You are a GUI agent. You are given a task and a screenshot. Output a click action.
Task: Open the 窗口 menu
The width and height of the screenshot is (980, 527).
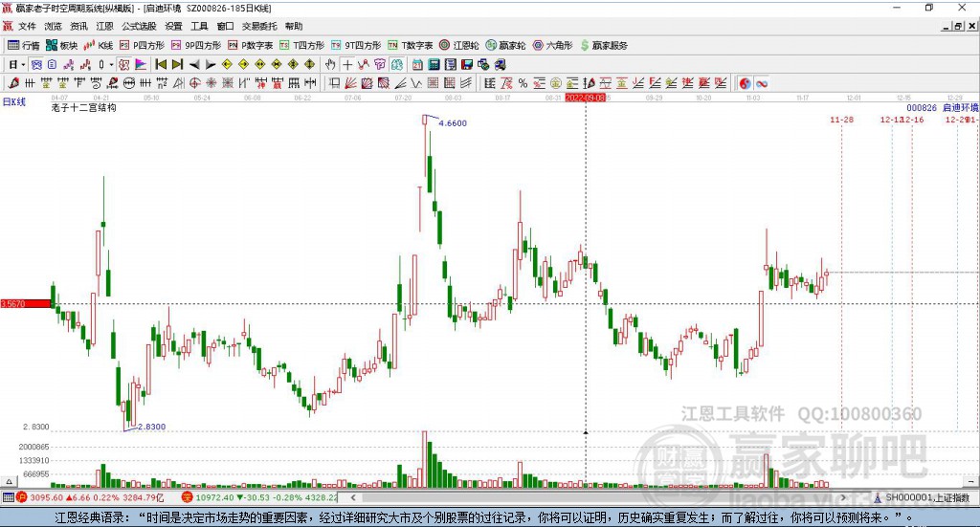coord(225,26)
